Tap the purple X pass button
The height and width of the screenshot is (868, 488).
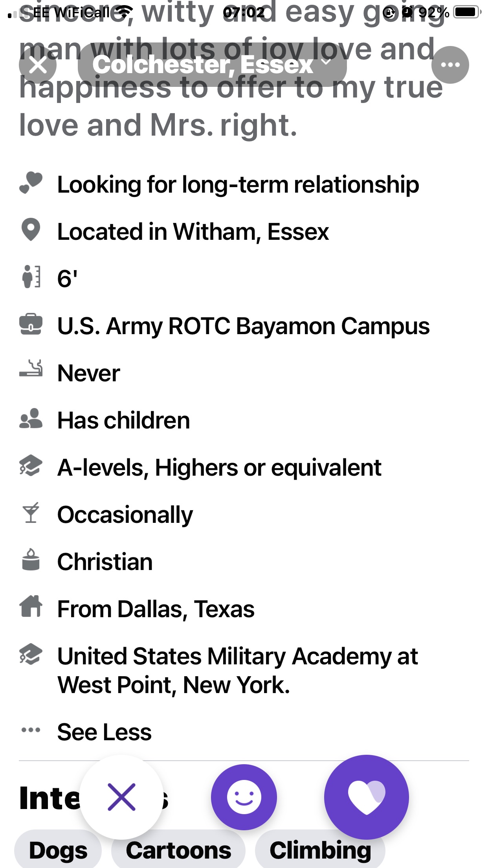(x=121, y=797)
